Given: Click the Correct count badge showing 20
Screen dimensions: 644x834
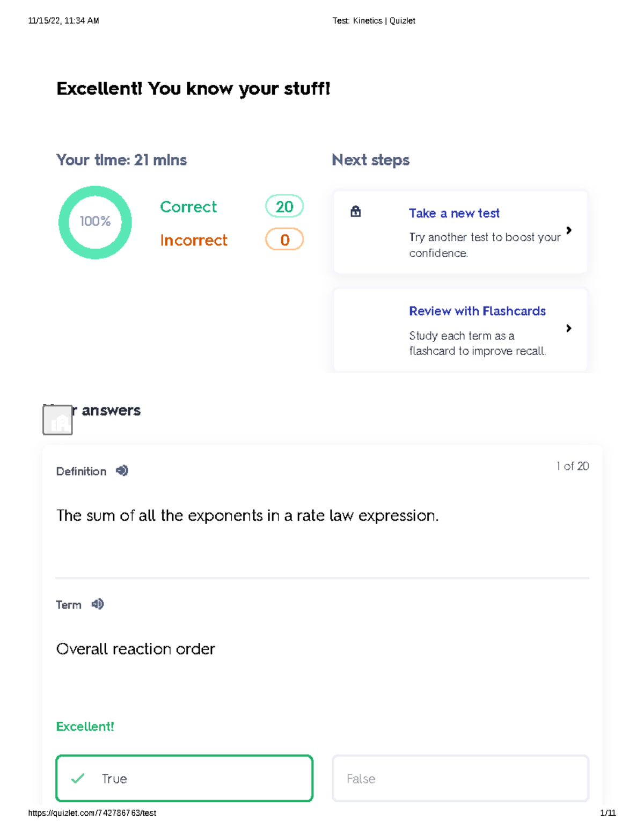Looking at the screenshot, I should point(284,207).
